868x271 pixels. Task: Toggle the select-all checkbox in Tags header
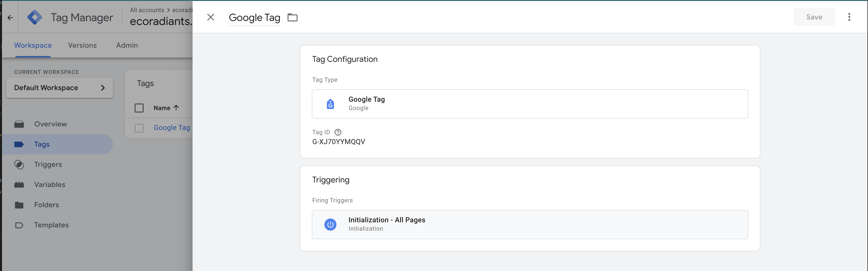tap(139, 108)
